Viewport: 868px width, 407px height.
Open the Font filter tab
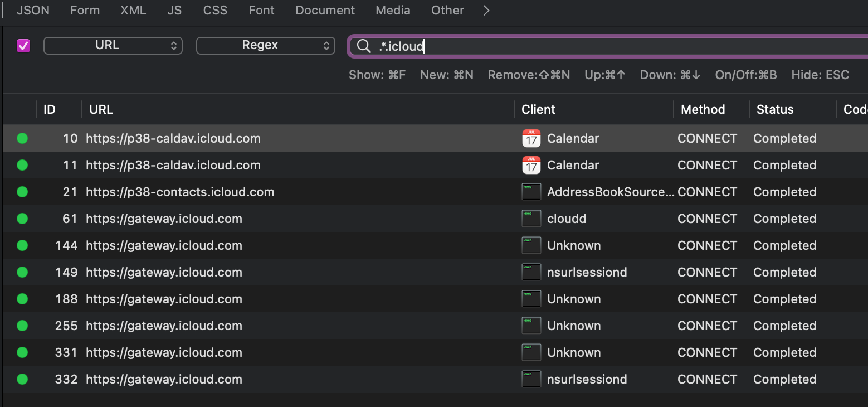coord(261,10)
